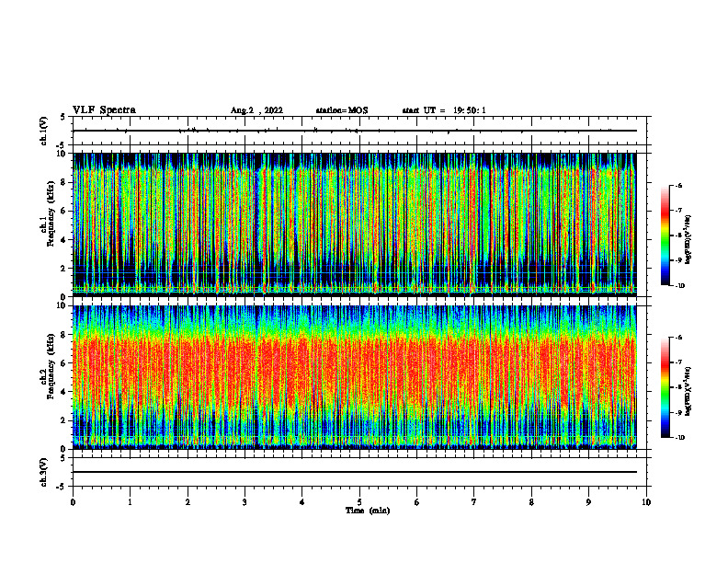Viewport: 728px width, 563px height.
Task: Click the "start UT = 19:50: 1" header text
Action: pyautogui.click(x=444, y=110)
